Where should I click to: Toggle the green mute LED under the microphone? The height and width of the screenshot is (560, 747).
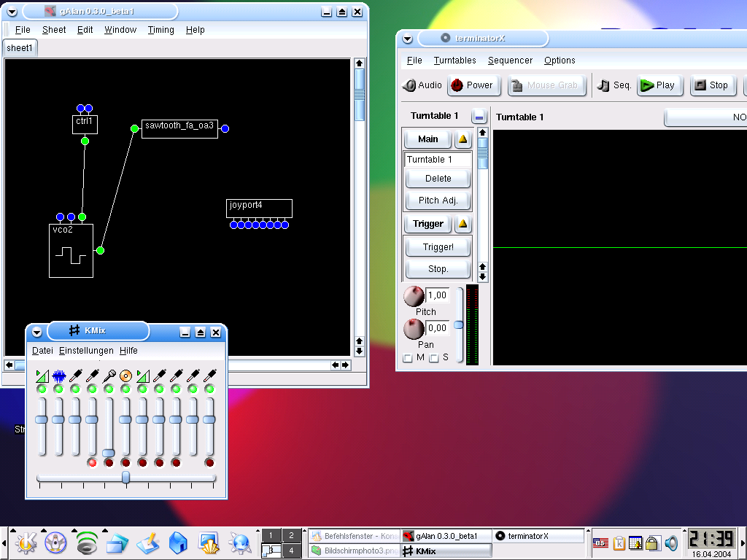[x=109, y=389]
